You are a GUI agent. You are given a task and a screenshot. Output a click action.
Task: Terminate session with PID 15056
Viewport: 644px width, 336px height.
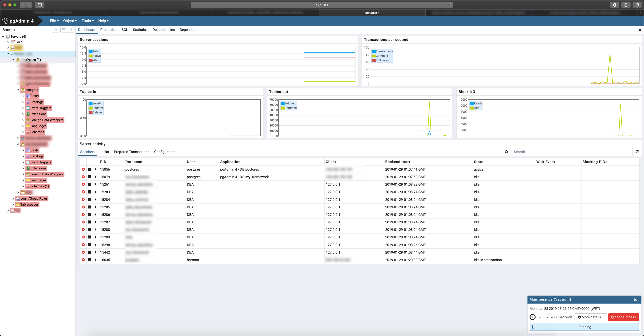83,169
